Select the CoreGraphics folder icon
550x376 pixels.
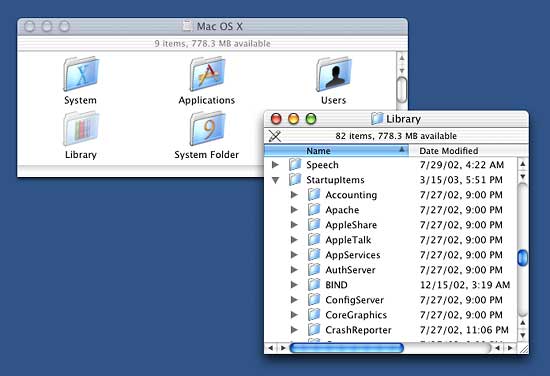point(314,315)
